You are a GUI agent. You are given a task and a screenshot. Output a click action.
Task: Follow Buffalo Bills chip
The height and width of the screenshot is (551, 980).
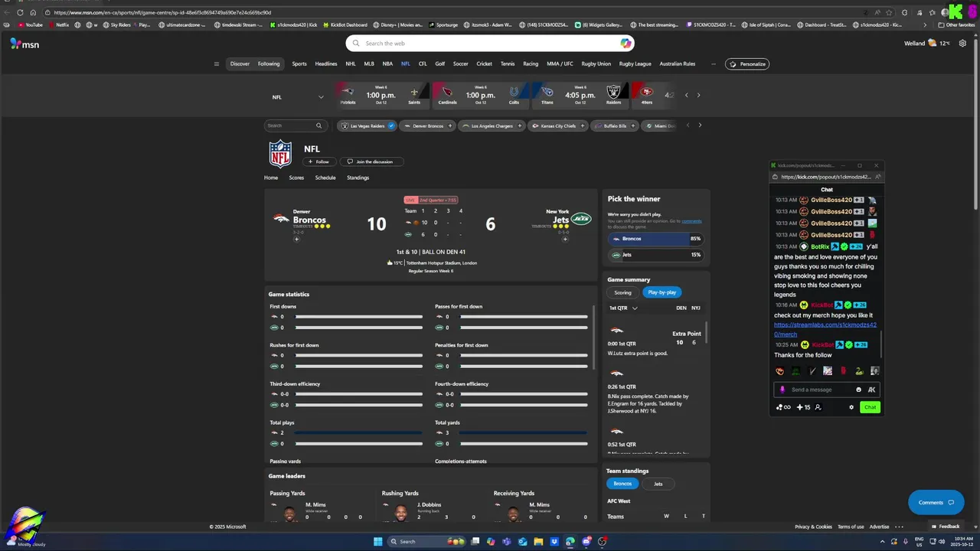[x=633, y=126]
